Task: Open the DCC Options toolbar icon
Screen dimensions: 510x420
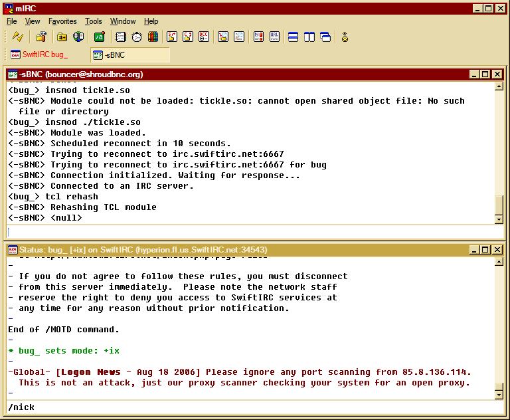Action: click(204, 37)
